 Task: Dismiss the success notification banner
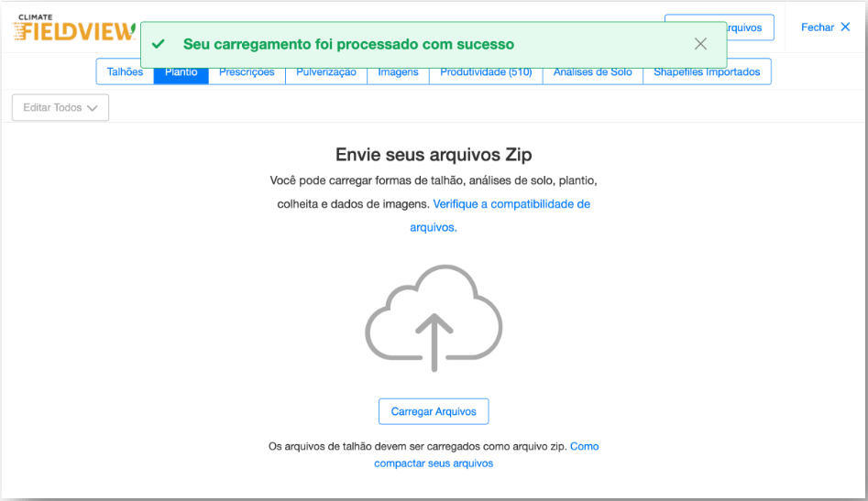click(x=700, y=44)
